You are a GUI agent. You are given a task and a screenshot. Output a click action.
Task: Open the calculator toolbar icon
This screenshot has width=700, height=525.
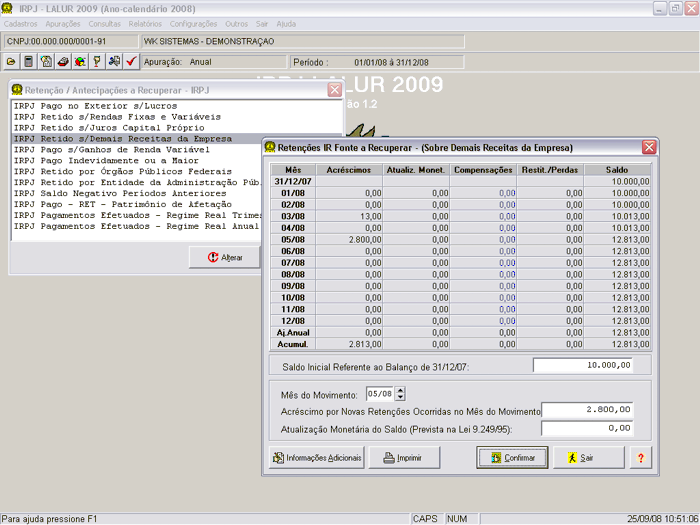pyautogui.click(x=29, y=62)
